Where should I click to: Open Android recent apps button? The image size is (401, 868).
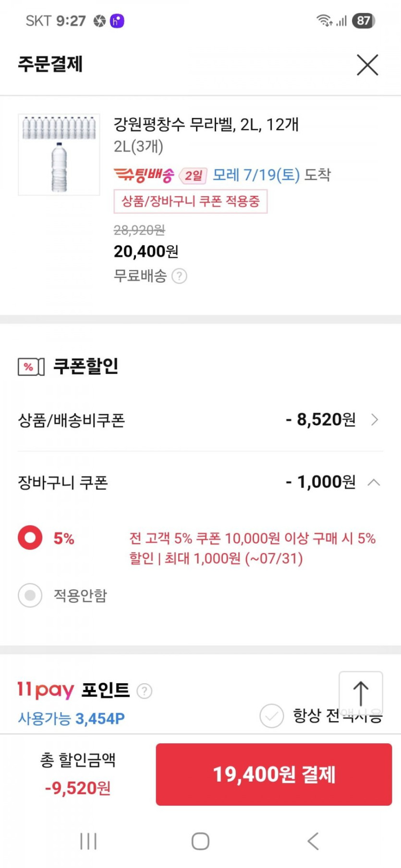88,841
